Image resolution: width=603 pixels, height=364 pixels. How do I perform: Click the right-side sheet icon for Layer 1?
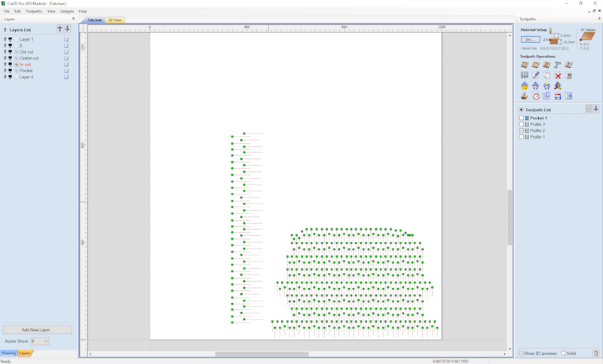click(66, 39)
